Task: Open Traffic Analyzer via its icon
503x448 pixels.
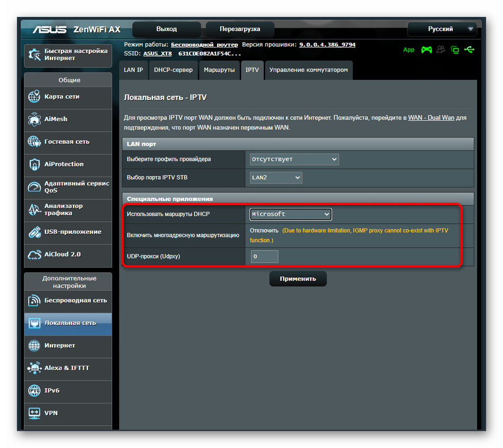Action: 34,209
